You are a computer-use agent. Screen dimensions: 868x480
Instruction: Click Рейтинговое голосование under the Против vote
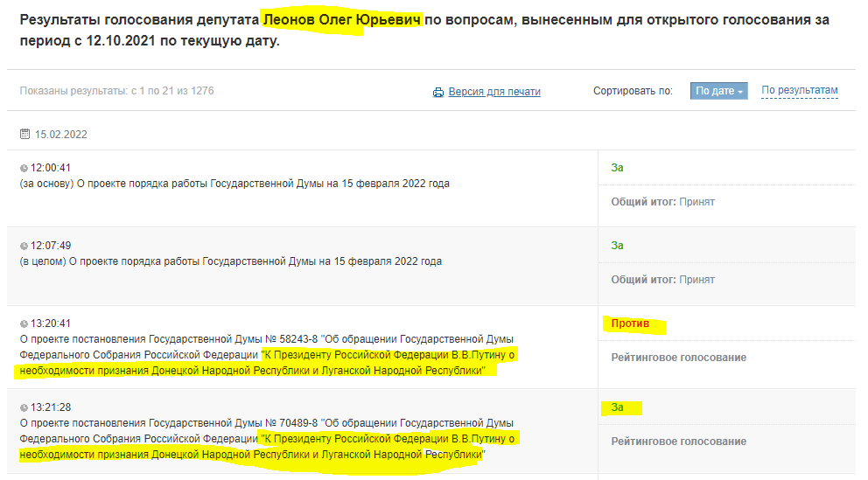pos(679,358)
